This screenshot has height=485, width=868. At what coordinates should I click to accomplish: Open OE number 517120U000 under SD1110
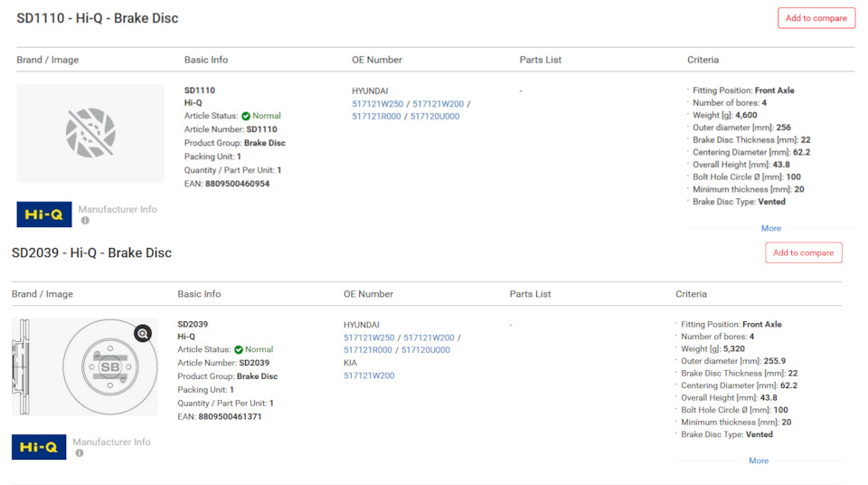[435, 116]
